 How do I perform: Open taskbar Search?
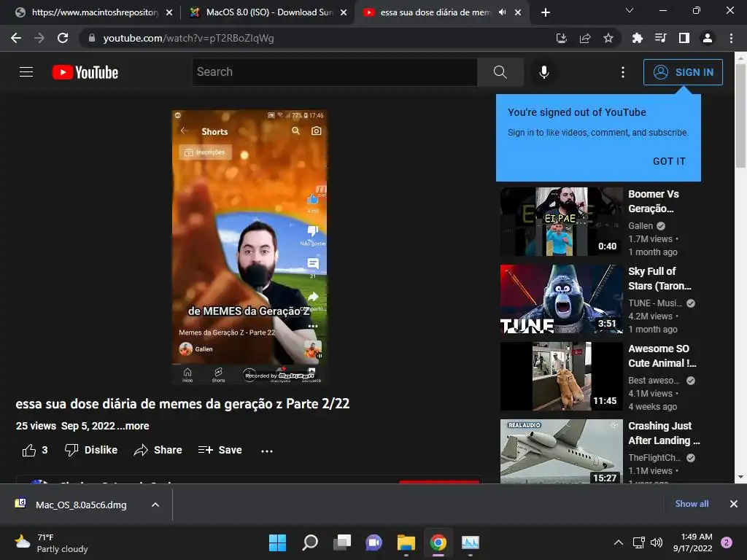click(x=310, y=542)
